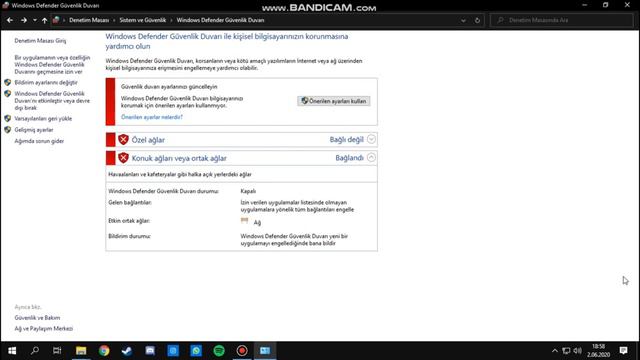Open Google Chrome from taskbar
The image size is (640, 360).
coord(104,351)
